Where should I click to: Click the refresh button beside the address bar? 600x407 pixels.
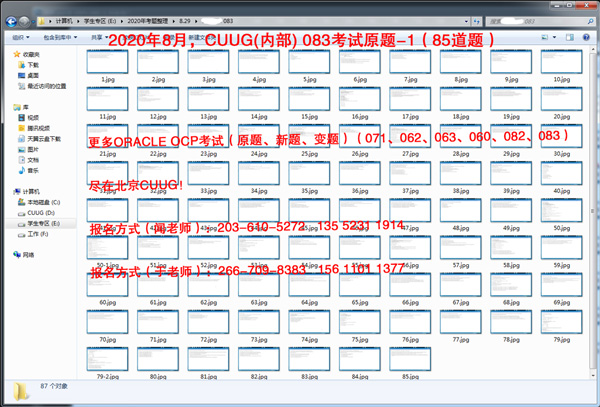click(476, 21)
